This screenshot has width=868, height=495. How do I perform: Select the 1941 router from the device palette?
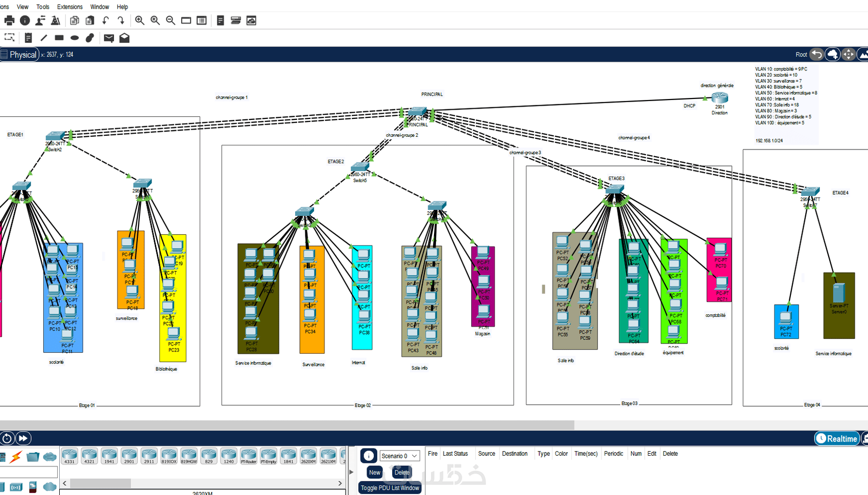click(x=108, y=456)
